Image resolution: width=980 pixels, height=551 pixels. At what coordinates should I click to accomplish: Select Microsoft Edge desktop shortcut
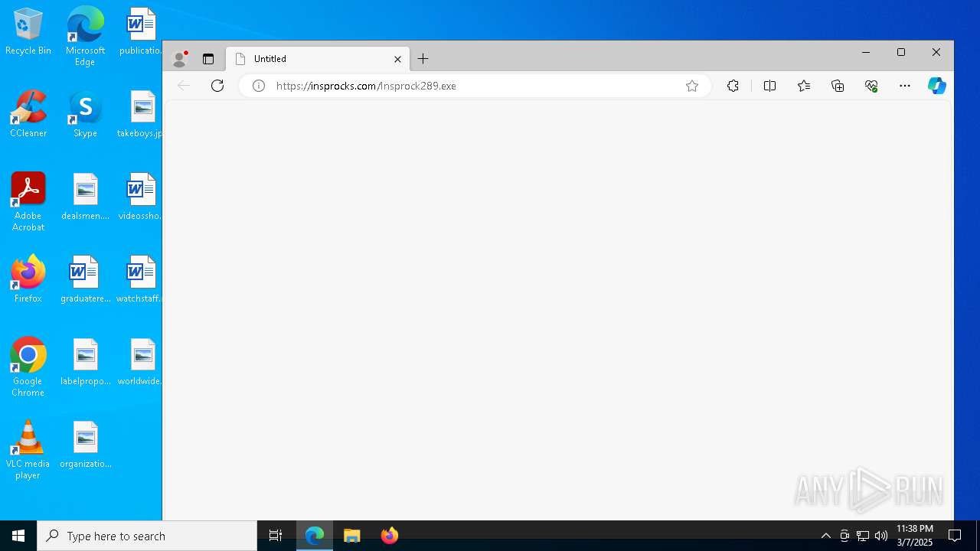tap(85, 37)
